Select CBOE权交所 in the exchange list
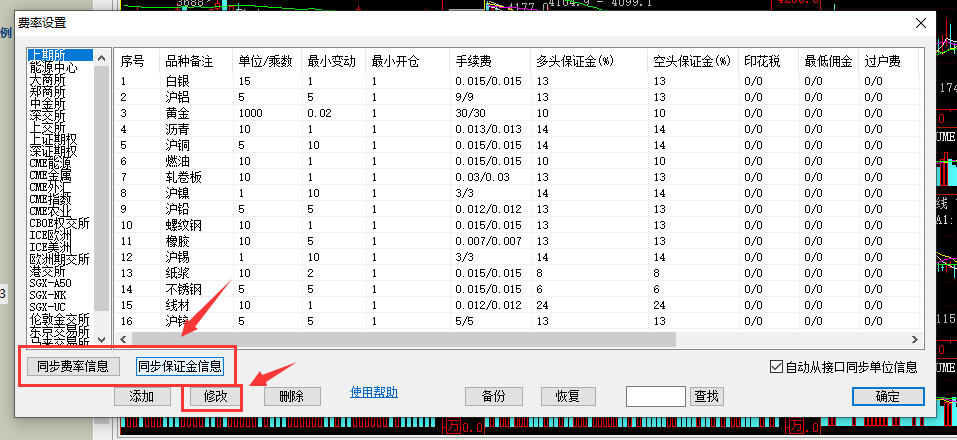 tap(60, 223)
